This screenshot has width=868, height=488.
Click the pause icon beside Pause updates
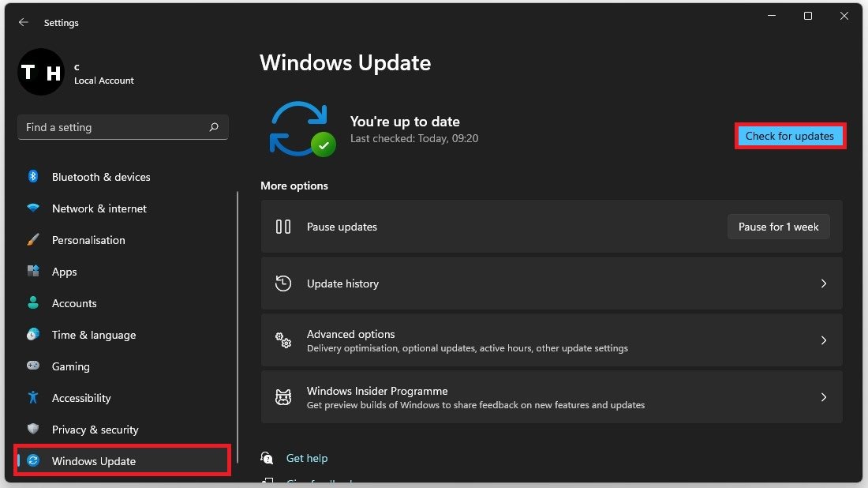[282, 227]
